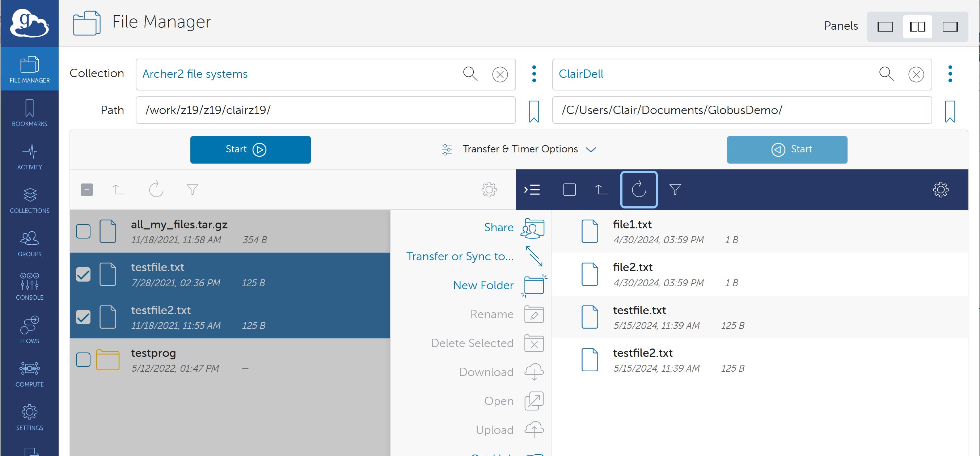Choose Upload action
This screenshot has height=456, width=980.
510,430
